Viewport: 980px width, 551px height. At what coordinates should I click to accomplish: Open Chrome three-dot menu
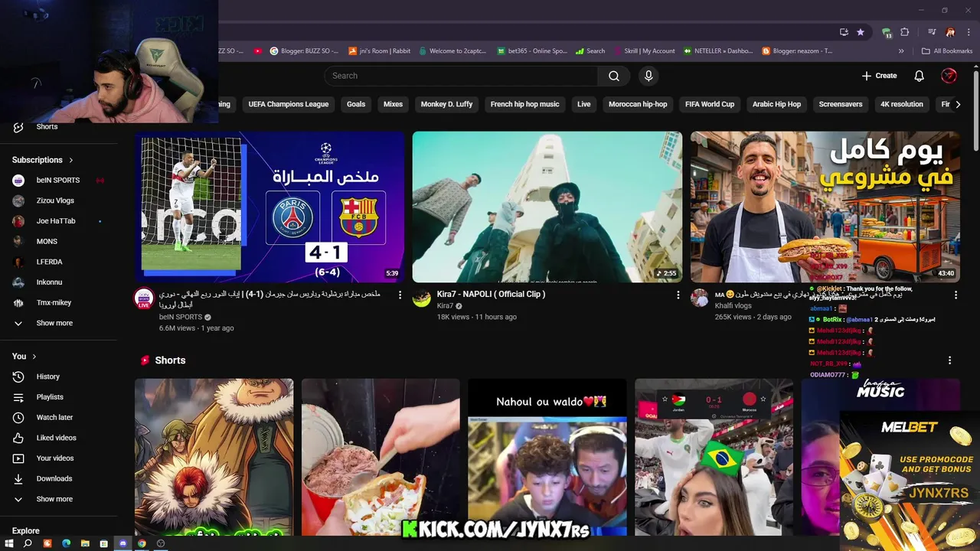(969, 32)
